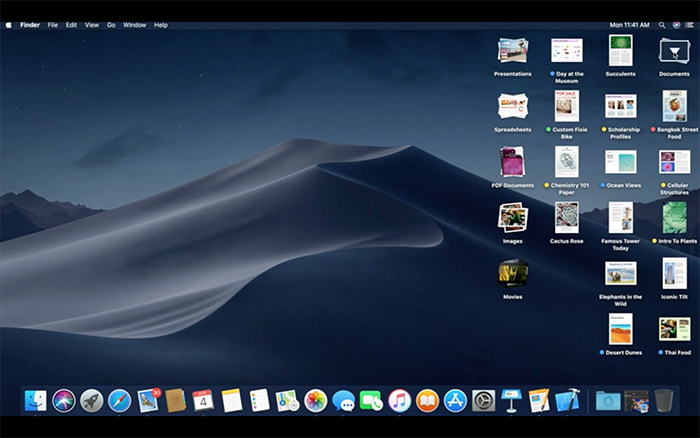Open the View menu
This screenshot has height=438, width=700.
[91, 24]
